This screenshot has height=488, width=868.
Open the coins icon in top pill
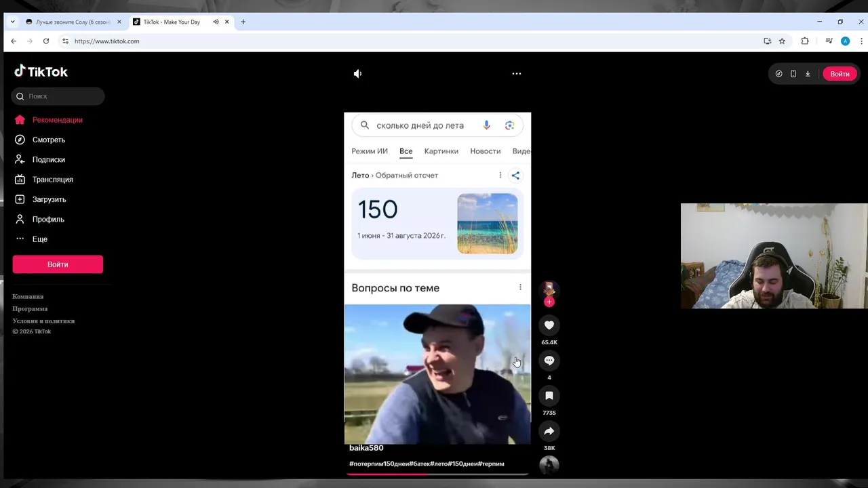pyautogui.click(x=778, y=74)
